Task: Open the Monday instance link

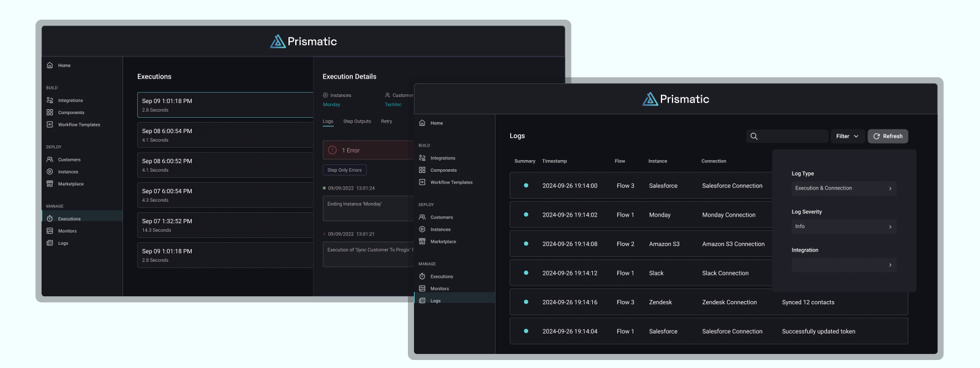Action: pyautogui.click(x=331, y=104)
